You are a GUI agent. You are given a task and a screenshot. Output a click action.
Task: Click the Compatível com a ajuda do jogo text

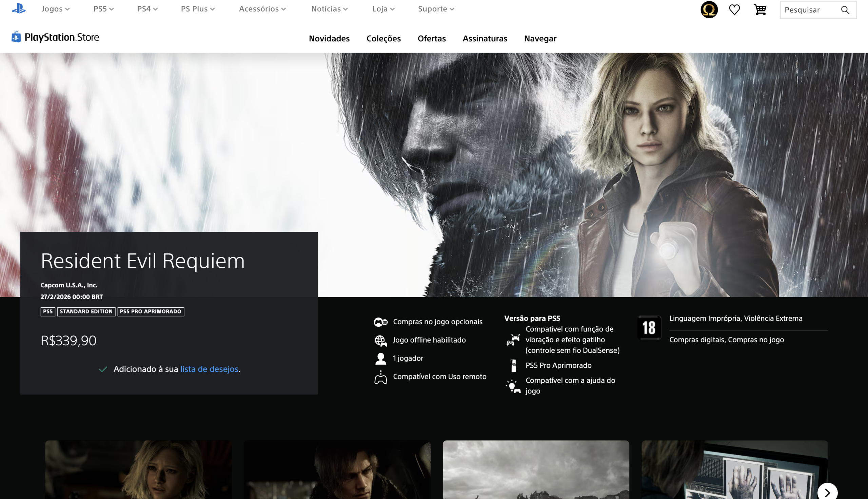[x=570, y=386]
